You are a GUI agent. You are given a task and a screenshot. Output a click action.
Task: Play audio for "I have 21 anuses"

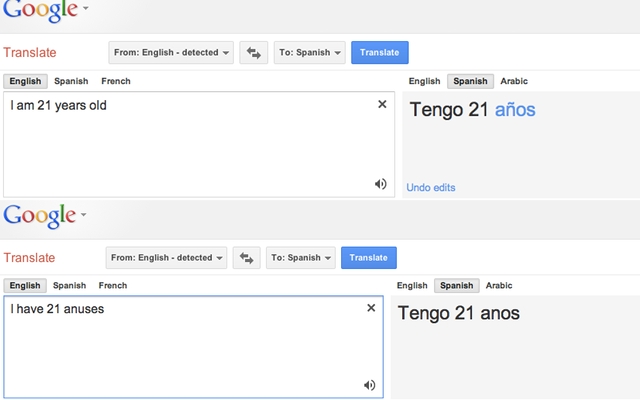(x=369, y=385)
